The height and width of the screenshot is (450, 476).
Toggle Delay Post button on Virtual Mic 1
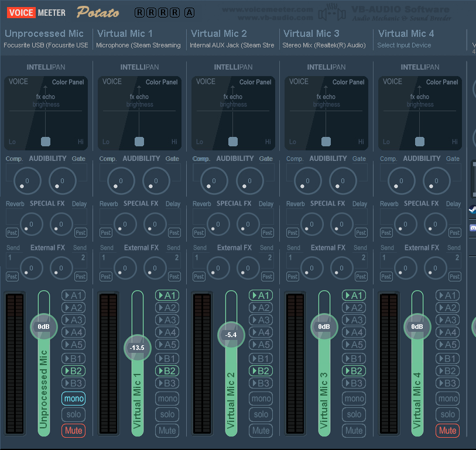[174, 233]
